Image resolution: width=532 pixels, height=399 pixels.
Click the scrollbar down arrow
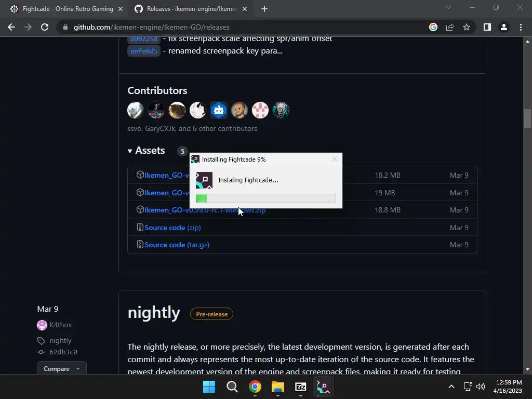[x=527, y=369]
